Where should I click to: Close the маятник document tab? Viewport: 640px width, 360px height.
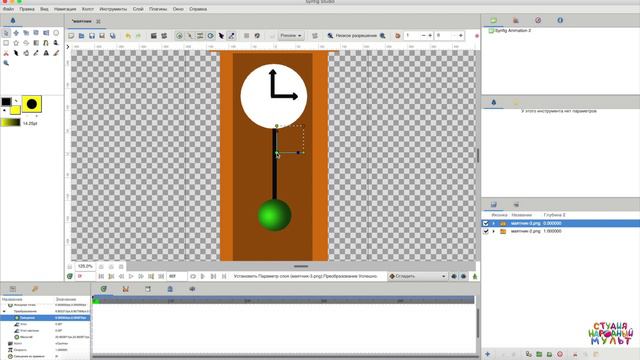point(98,21)
